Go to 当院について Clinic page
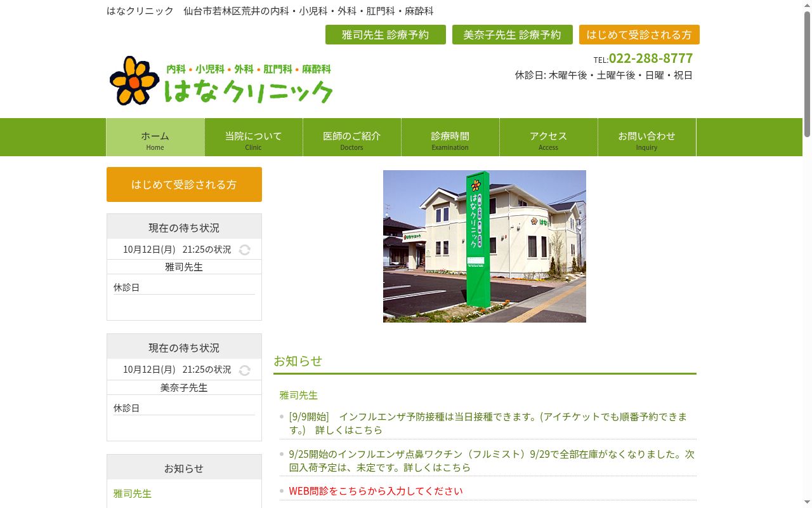 [x=254, y=137]
